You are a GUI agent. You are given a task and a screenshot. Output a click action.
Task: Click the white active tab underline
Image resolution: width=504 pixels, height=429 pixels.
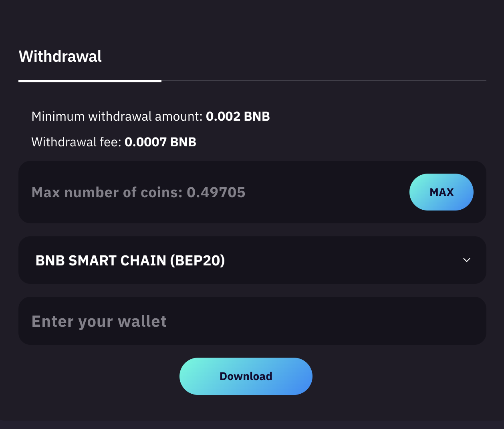click(90, 81)
